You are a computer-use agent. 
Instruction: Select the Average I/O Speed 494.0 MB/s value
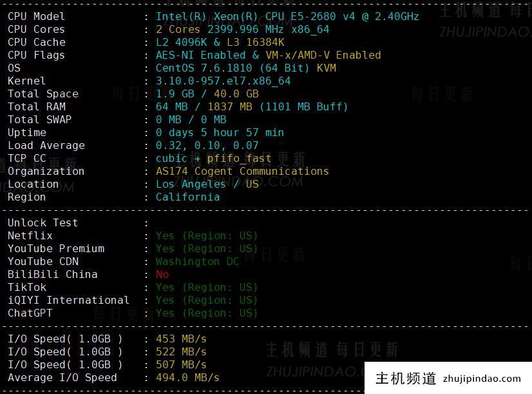pos(187,377)
